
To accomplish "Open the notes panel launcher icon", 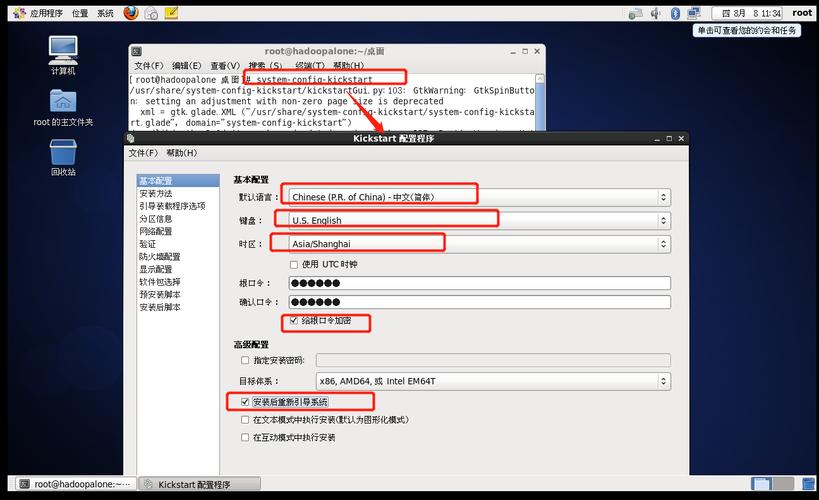I will pyautogui.click(x=171, y=13).
